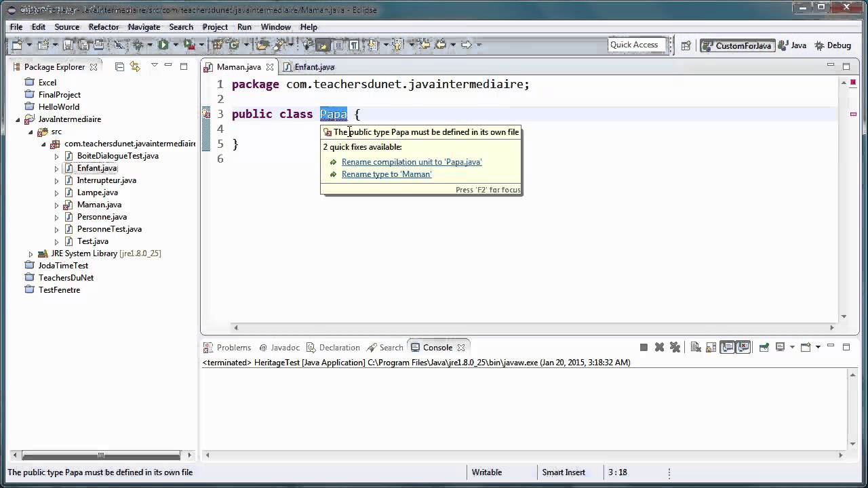
Task: Click the Last Edit Location icon
Action: tap(425, 45)
